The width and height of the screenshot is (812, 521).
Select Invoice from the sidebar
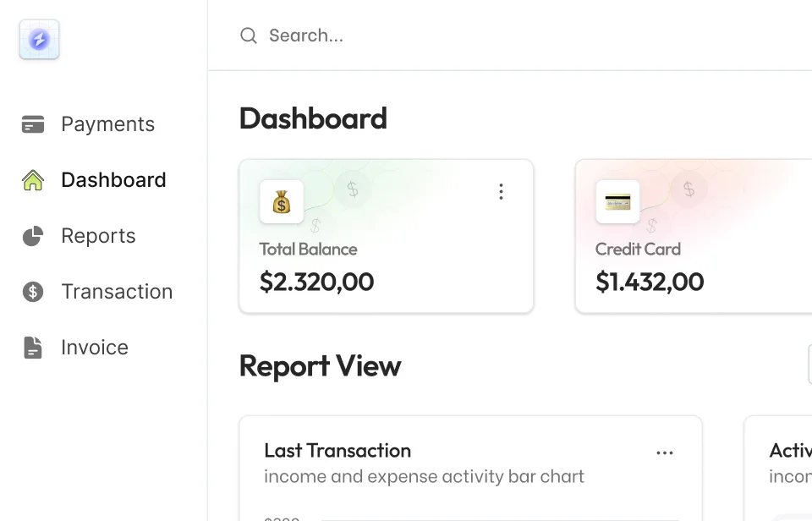95,348
